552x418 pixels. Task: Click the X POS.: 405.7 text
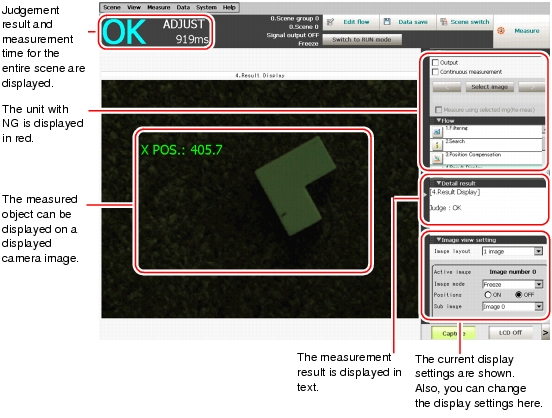coord(181,150)
